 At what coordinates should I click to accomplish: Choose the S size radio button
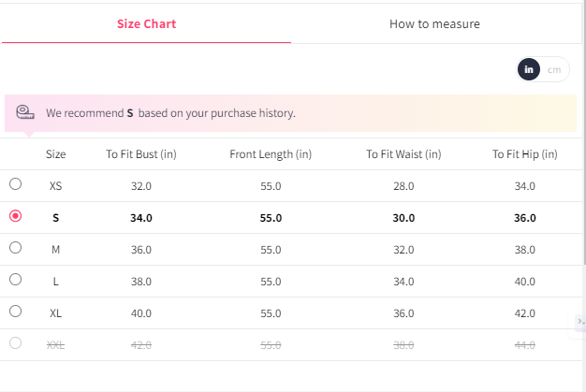coord(15,216)
